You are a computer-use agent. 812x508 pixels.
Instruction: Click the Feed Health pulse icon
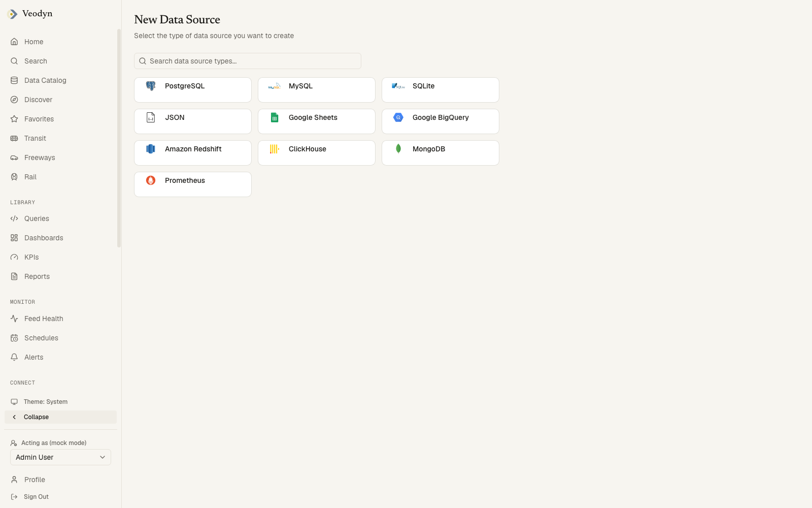[14, 319]
